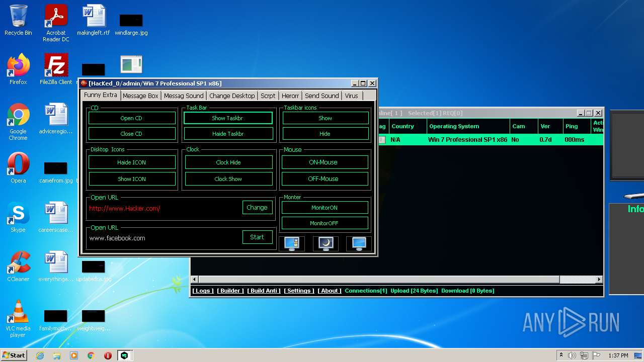The height and width of the screenshot is (362, 644).
Task: Open careerscase document on desktop
Action: pos(56,217)
